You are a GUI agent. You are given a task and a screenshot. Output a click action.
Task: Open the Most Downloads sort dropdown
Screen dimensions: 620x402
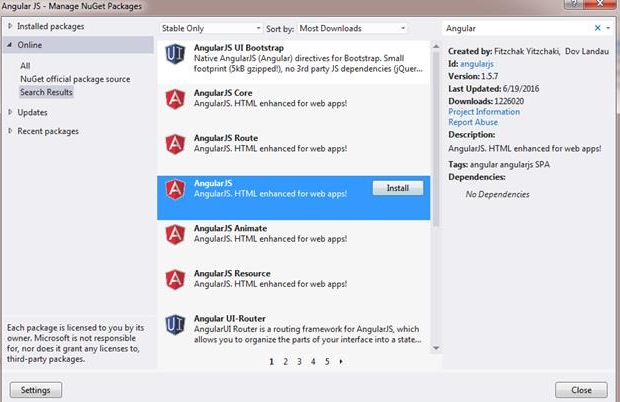tap(352, 28)
